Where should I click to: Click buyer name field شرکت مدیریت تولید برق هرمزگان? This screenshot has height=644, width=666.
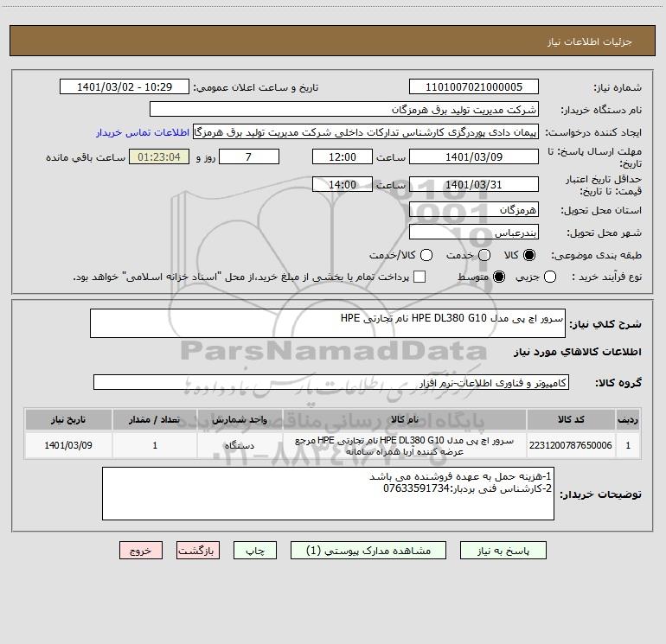point(344,109)
